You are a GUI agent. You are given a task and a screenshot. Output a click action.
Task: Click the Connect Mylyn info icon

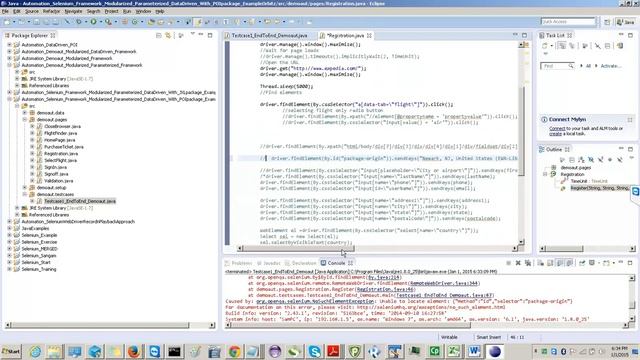(x=544, y=119)
